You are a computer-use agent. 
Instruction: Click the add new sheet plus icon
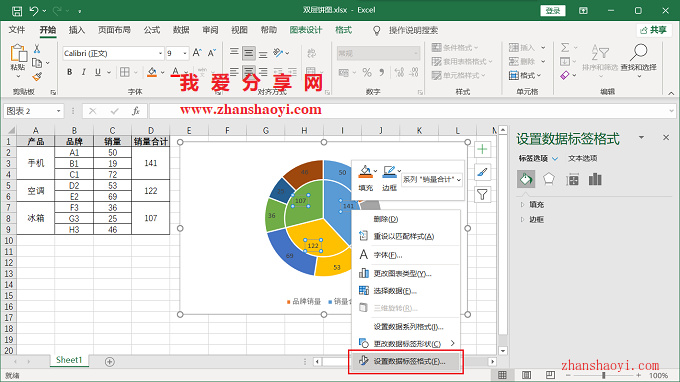pyautogui.click(x=110, y=362)
